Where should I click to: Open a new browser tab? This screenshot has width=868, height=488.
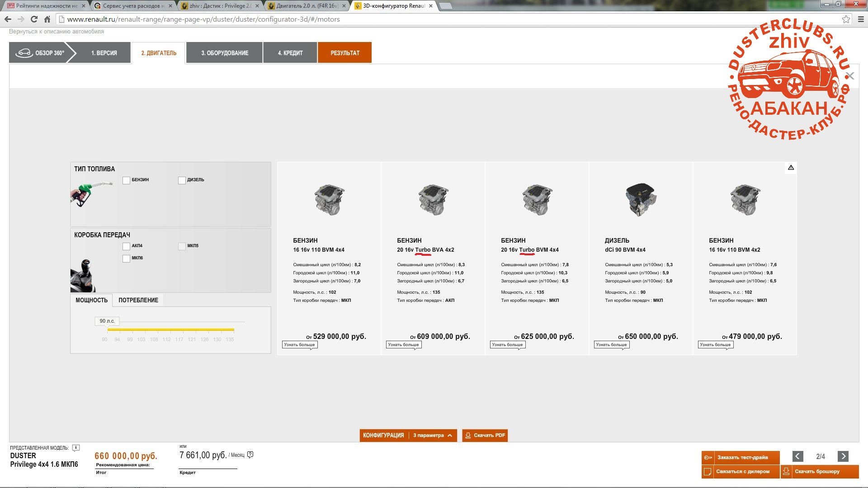pos(445,6)
